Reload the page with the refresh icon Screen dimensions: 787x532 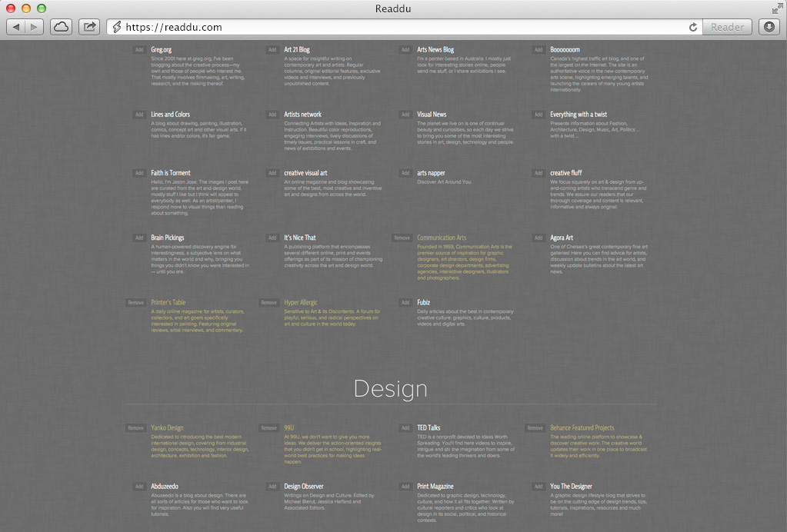(x=693, y=27)
